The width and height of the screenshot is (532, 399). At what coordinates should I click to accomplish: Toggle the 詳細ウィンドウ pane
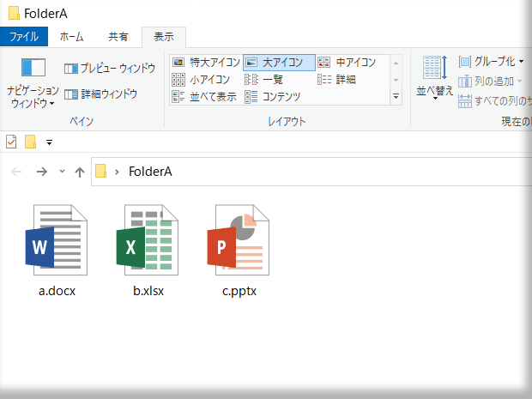pos(100,94)
